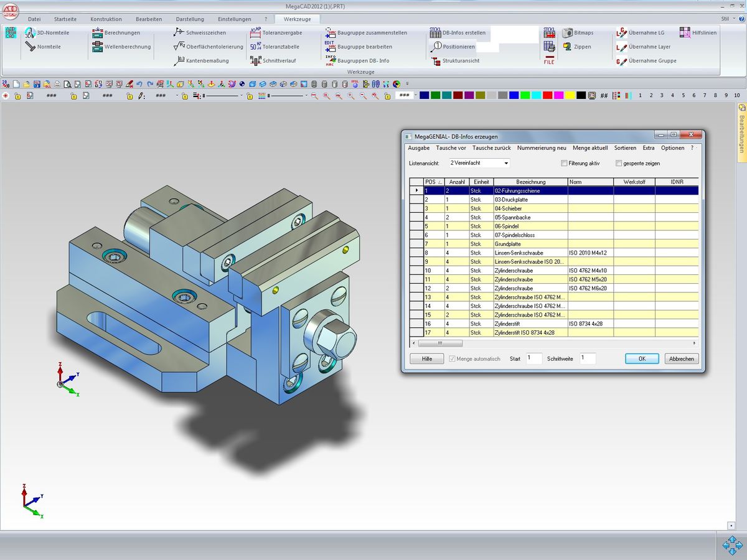
Task: Pick the bright green color swatch
Action: pos(525,95)
